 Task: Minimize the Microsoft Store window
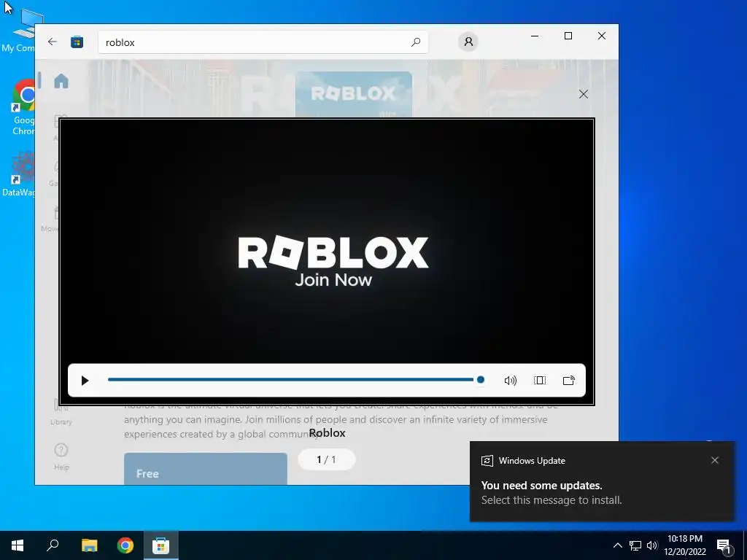pyautogui.click(x=535, y=36)
